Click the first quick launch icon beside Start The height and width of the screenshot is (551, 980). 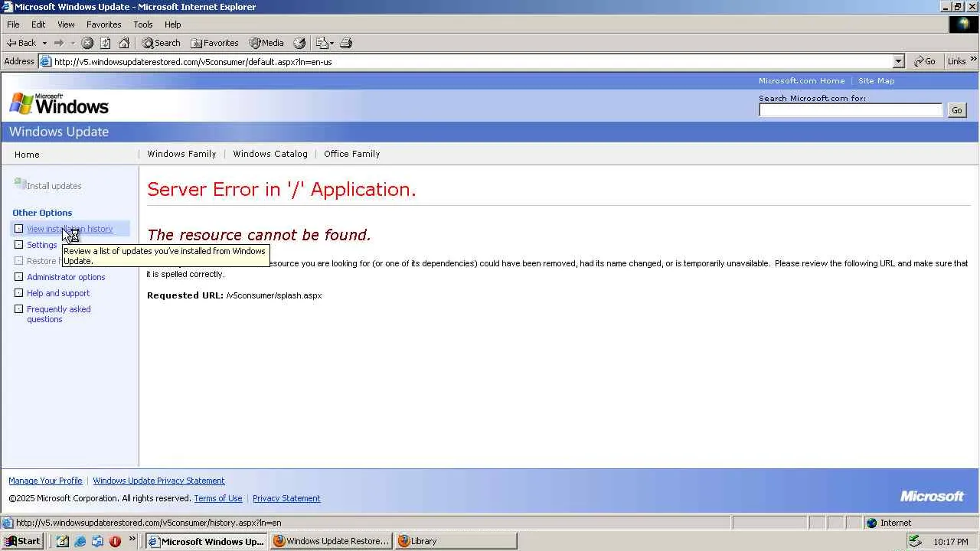point(62,541)
